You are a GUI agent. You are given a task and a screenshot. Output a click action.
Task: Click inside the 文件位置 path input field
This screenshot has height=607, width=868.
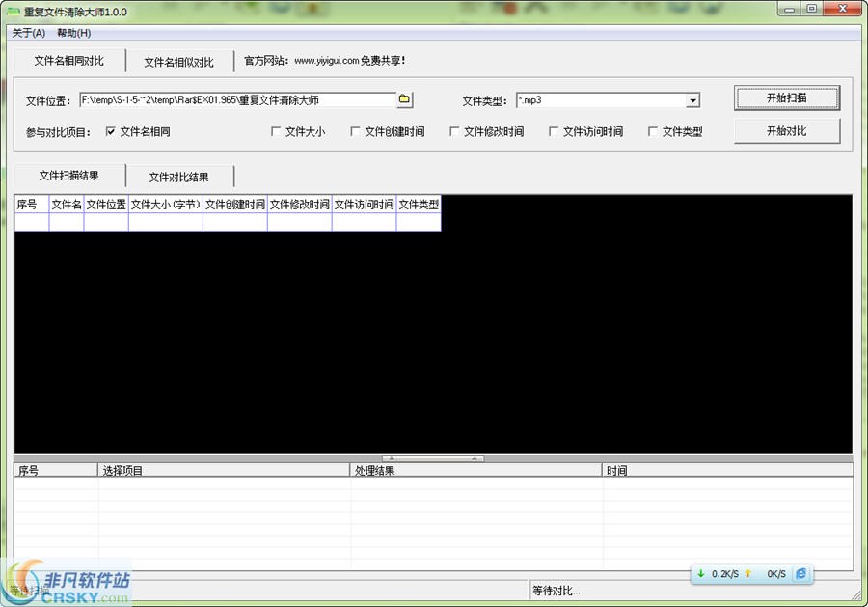(241, 98)
